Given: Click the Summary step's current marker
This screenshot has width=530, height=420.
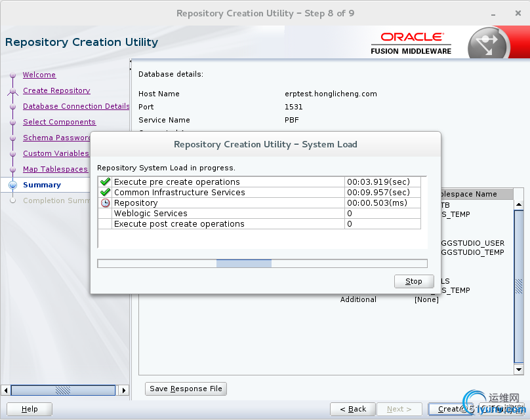Looking at the screenshot, I should click(13, 185).
